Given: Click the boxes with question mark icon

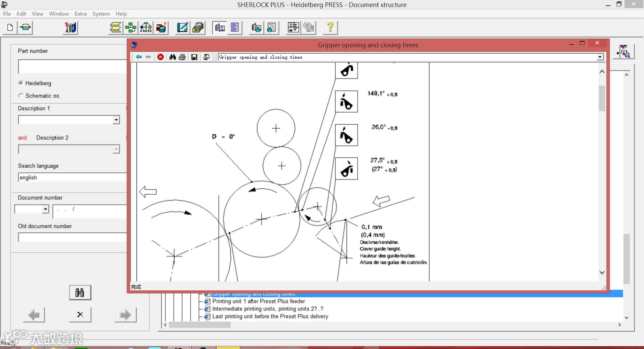Looking at the screenshot, I should [161, 27].
